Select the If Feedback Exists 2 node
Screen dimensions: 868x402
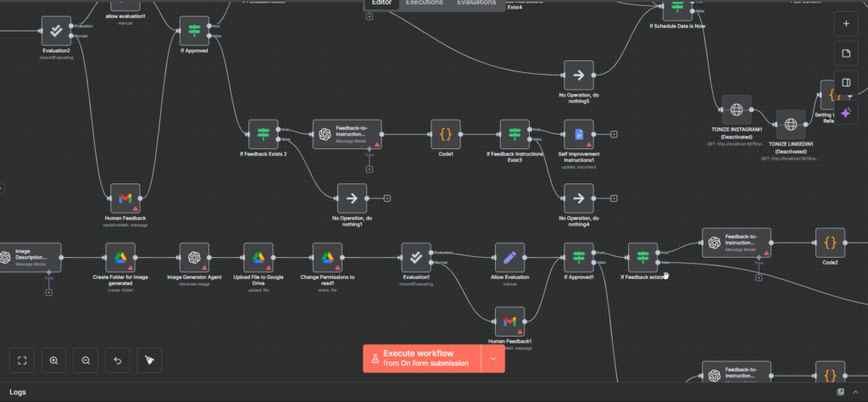[263, 135]
